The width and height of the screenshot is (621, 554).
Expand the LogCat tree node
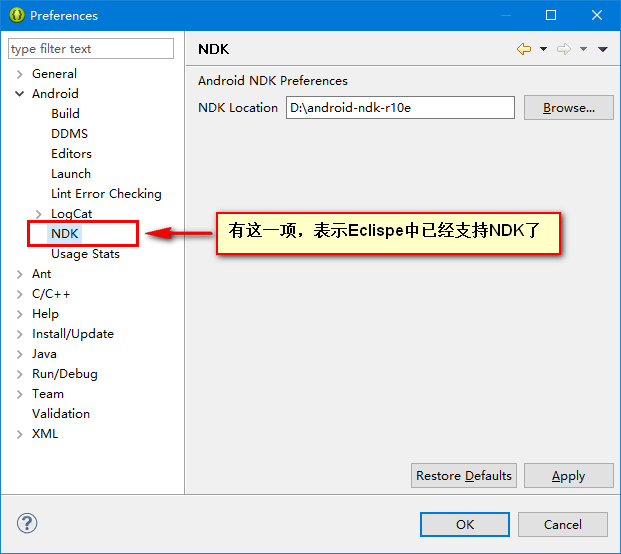pyautogui.click(x=38, y=214)
